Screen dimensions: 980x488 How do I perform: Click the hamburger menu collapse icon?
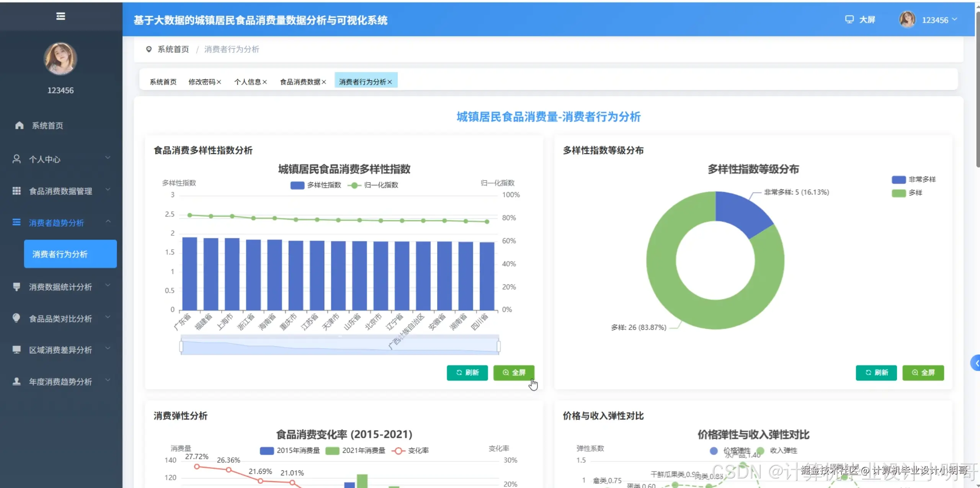tap(60, 16)
